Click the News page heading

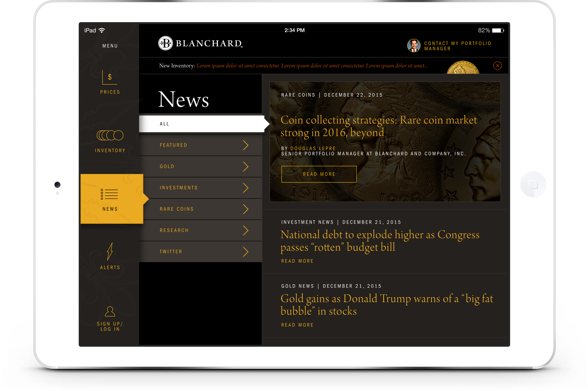click(x=183, y=99)
